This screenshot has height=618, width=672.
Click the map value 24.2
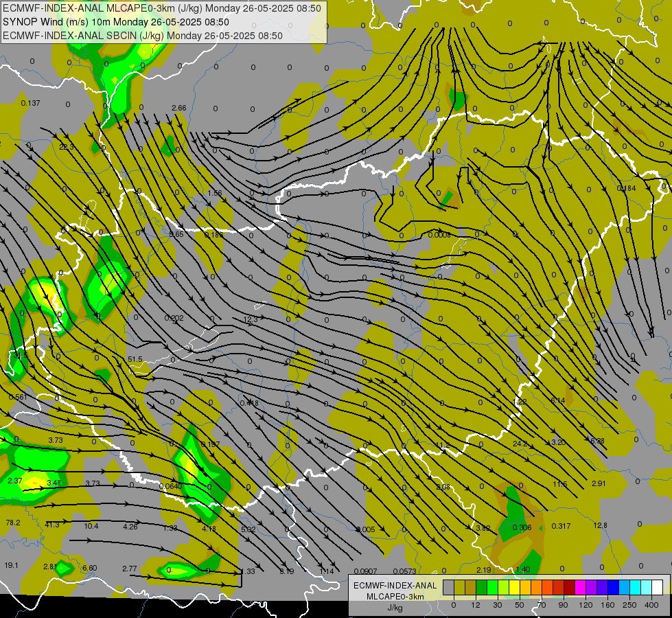tap(520, 444)
